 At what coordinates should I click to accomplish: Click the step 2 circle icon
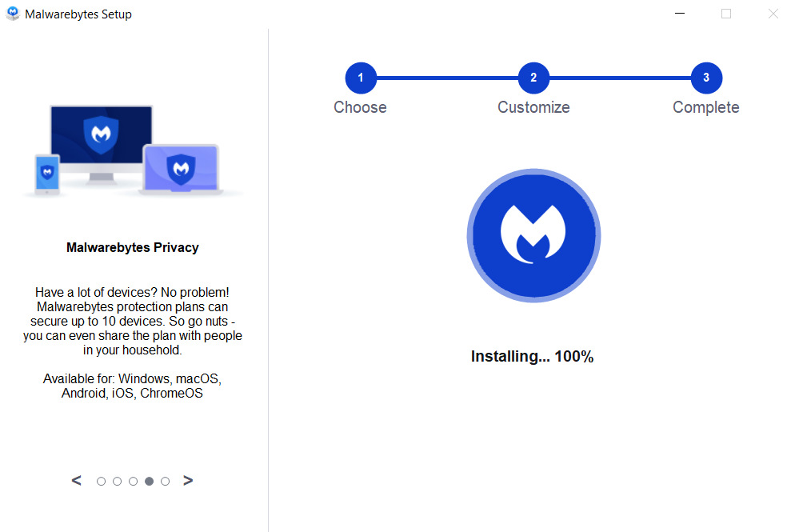[533, 78]
